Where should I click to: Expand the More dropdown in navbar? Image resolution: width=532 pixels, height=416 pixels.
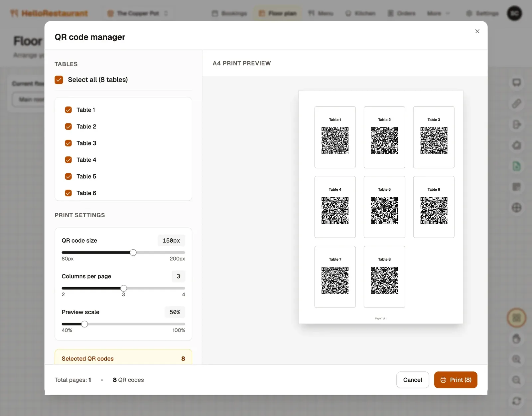438,13
